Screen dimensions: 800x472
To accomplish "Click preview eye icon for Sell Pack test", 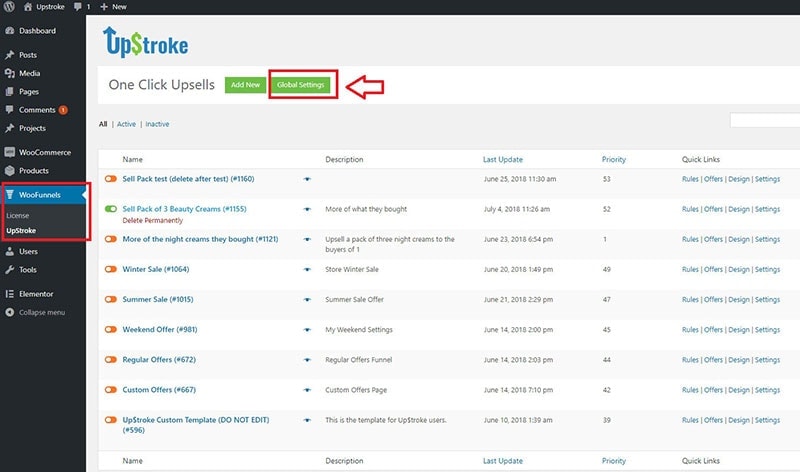I will coord(307,179).
